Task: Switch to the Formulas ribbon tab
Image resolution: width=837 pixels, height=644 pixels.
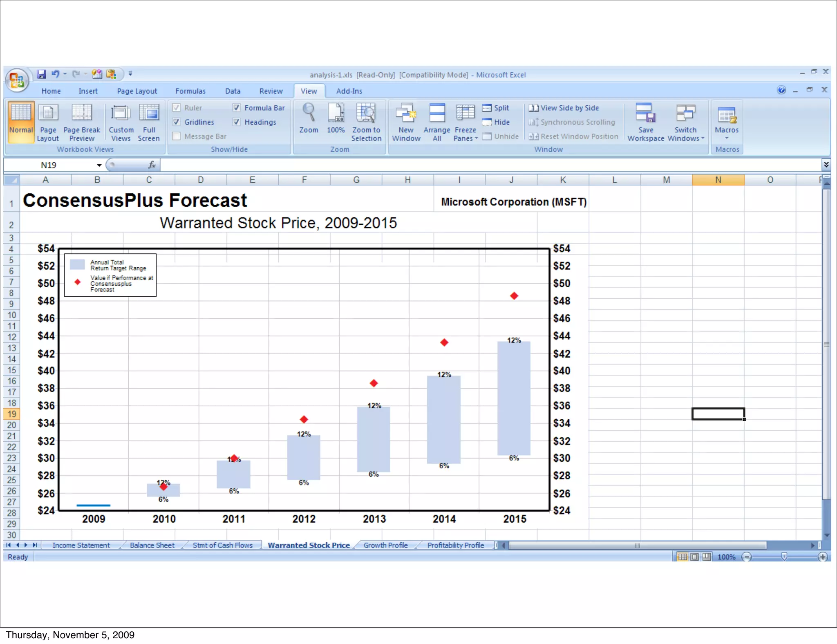Action: coord(190,91)
